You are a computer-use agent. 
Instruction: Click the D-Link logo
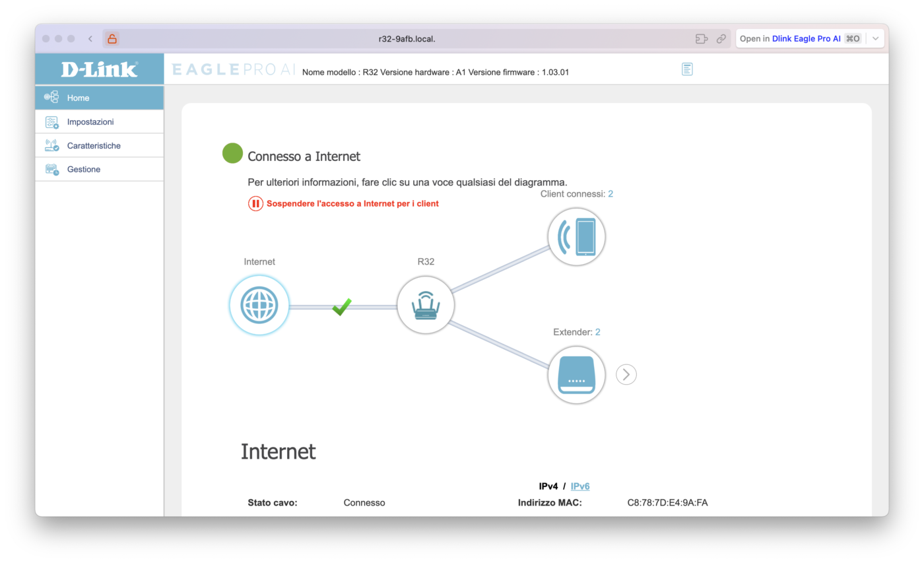point(99,69)
